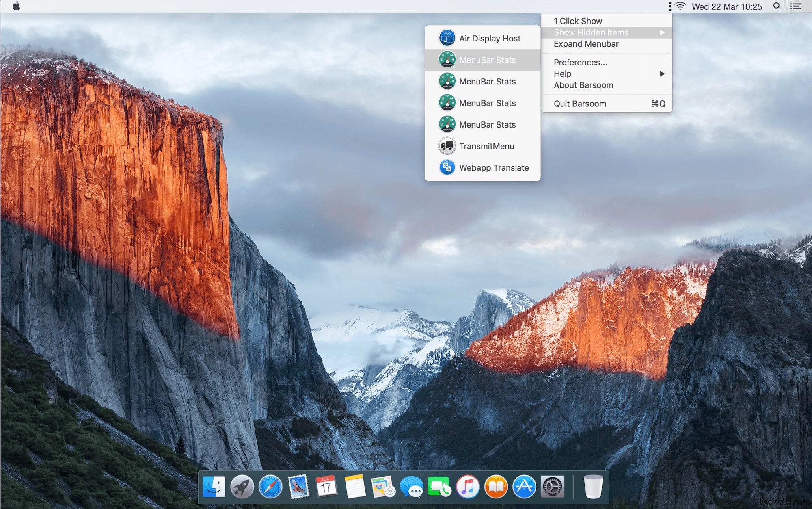Open the Apple menu
This screenshot has width=812, height=509.
click(x=16, y=6)
